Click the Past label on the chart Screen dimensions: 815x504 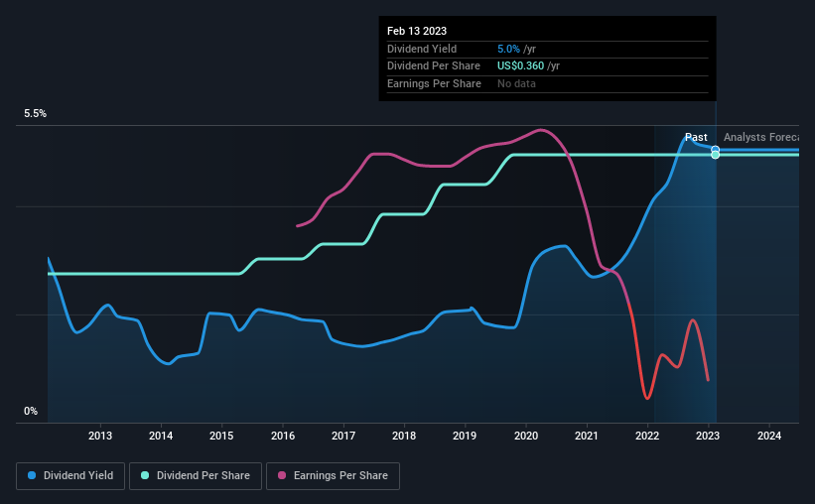[696, 137]
